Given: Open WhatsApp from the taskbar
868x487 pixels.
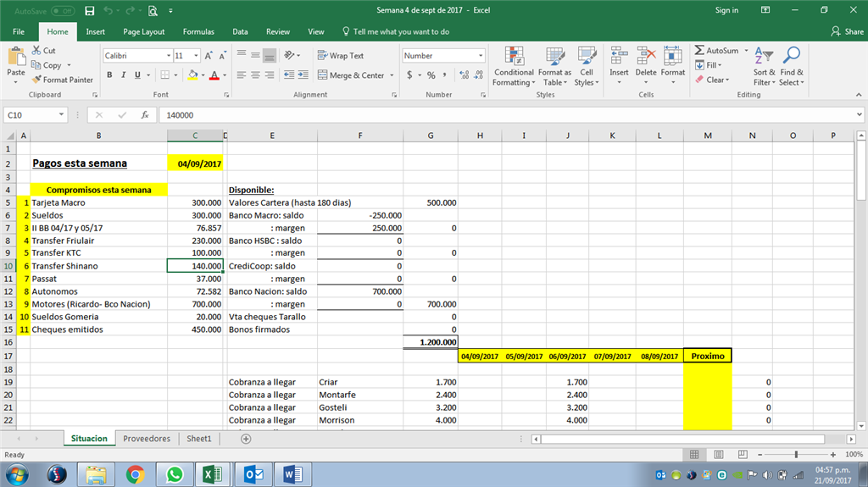Looking at the screenshot, I should tap(173, 474).
